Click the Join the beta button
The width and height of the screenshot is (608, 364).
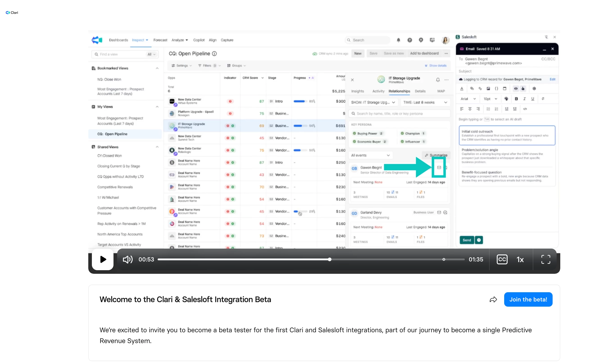pyautogui.click(x=528, y=299)
